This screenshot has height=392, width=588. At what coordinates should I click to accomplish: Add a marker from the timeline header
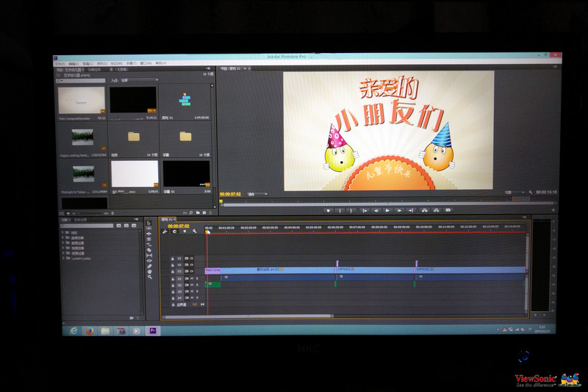tap(184, 232)
